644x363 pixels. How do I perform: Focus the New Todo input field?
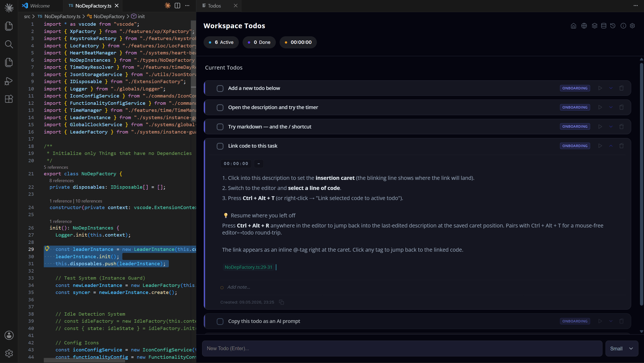click(402, 349)
